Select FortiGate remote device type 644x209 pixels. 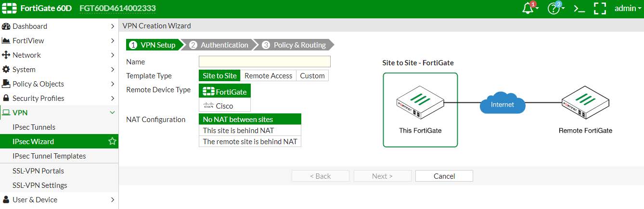click(x=225, y=91)
